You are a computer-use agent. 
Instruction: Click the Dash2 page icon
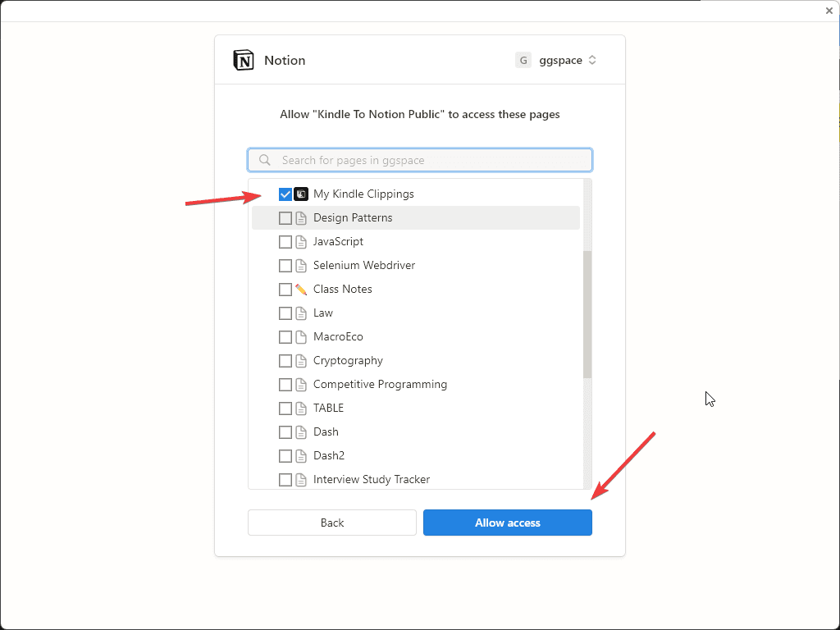pyautogui.click(x=301, y=456)
